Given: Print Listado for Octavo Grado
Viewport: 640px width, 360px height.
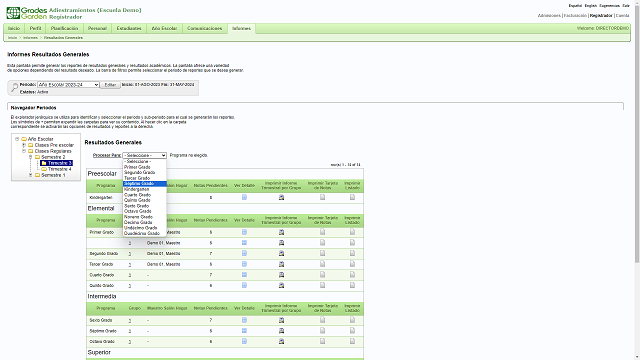Looking at the screenshot, I should click(x=352, y=341).
